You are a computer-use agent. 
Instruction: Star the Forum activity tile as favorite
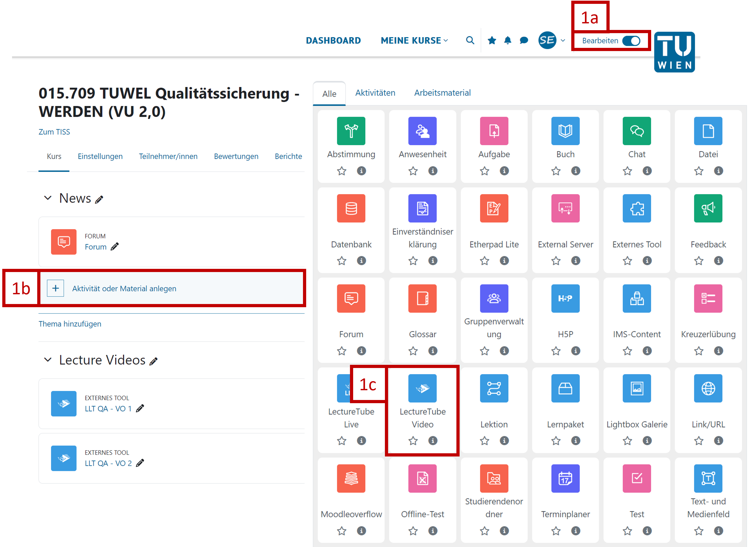click(341, 351)
